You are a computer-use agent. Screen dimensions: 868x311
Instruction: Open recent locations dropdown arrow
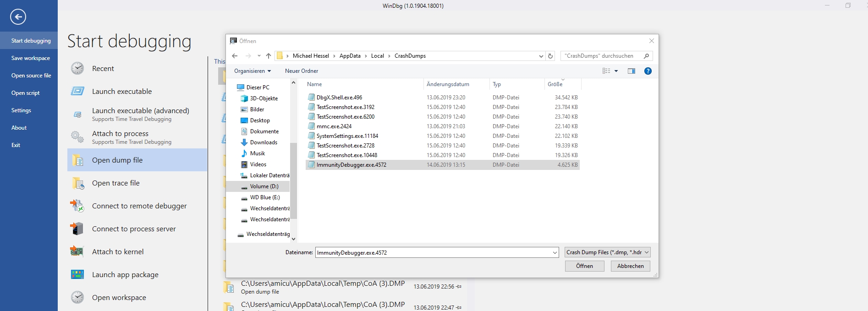coord(259,56)
